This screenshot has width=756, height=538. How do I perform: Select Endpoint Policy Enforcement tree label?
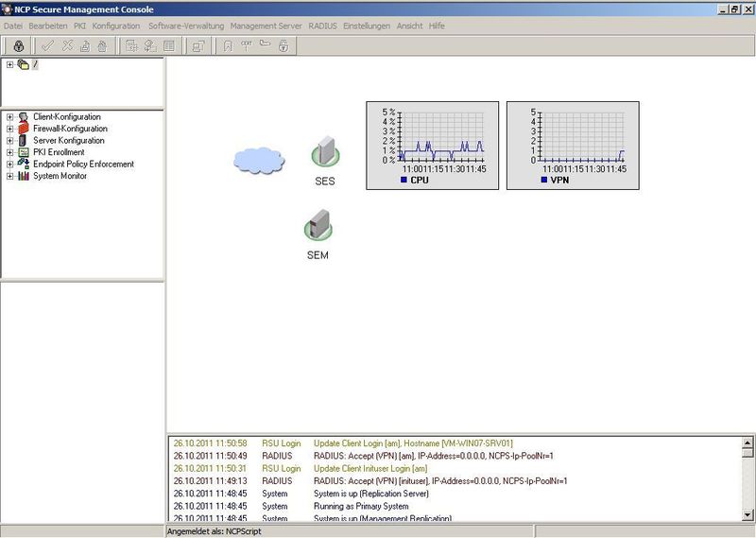(83, 165)
